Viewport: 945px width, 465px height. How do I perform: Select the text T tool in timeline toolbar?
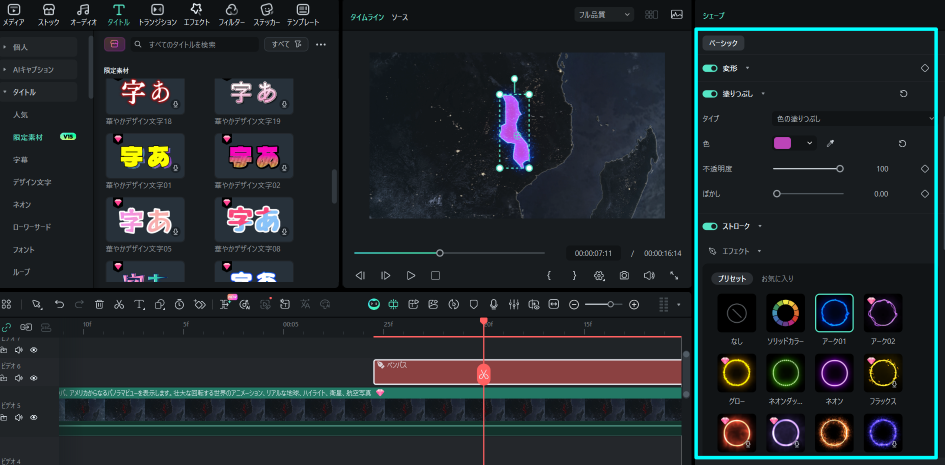coord(139,305)
